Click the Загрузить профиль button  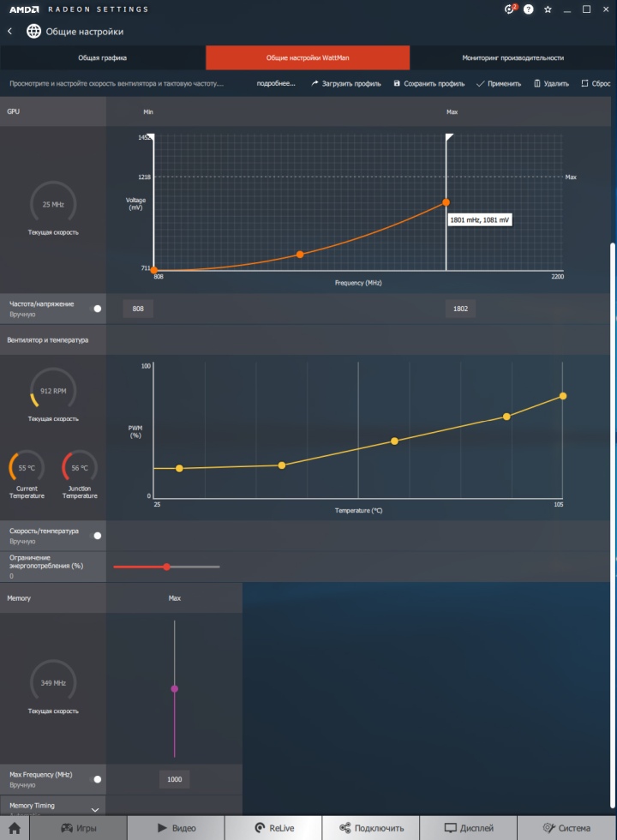pyautogui.click(x=346, y=84)
